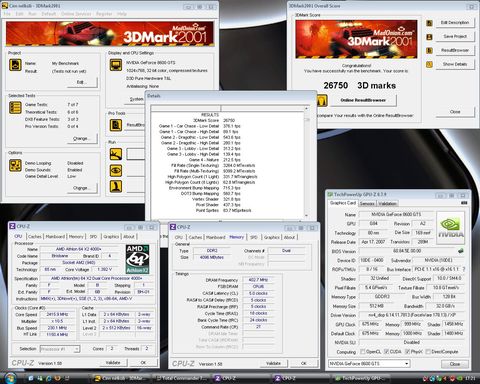
Task: Click the Online ResultBrowser button
Action: 363,100
